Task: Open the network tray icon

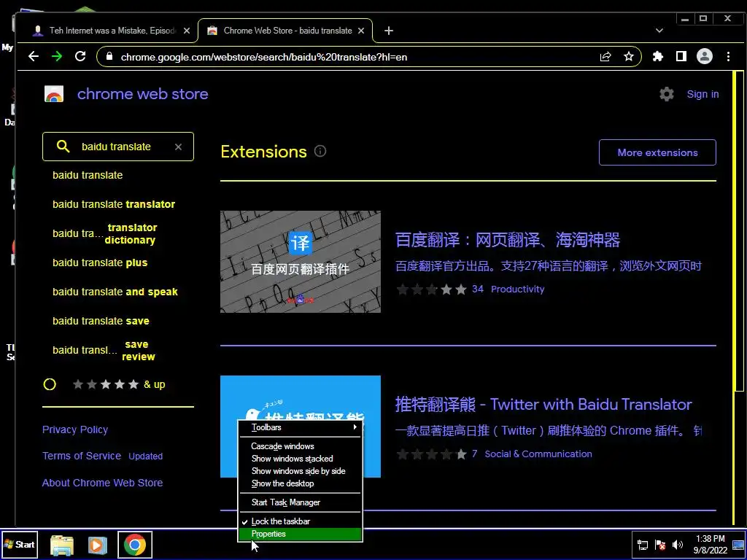Action: (x=643, y=545)
